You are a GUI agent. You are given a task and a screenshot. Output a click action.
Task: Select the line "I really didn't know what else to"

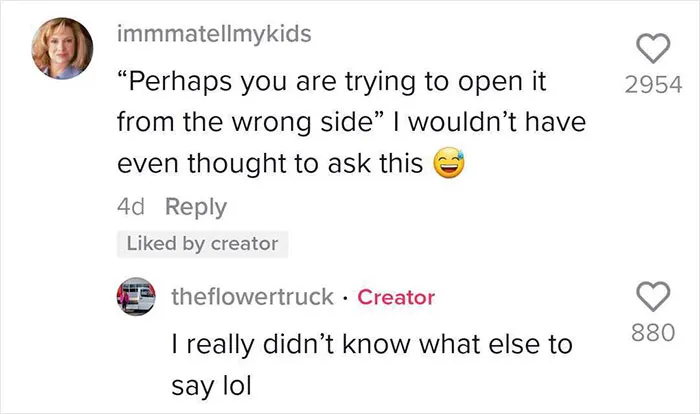click(x=372, y=345)
